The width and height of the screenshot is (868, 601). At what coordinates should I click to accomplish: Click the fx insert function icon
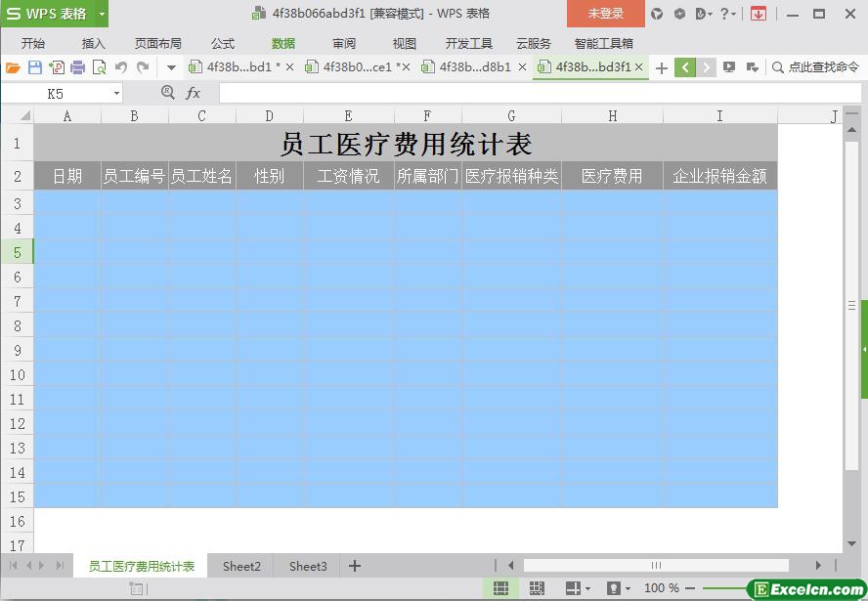click(194, 93)
